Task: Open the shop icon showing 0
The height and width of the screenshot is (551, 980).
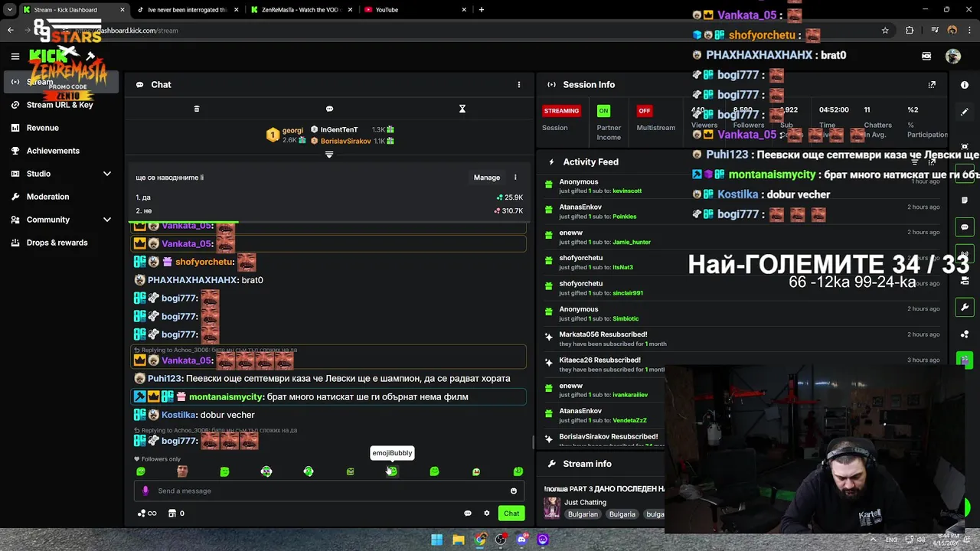Action: pos(176,514)
